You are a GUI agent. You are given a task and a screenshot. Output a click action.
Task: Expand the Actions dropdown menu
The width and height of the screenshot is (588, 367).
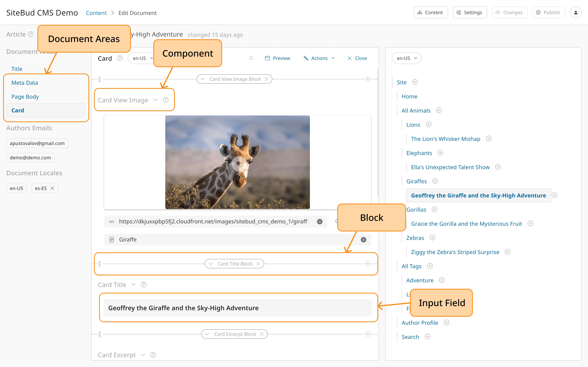pyautogui.click(x=319, y=58)
